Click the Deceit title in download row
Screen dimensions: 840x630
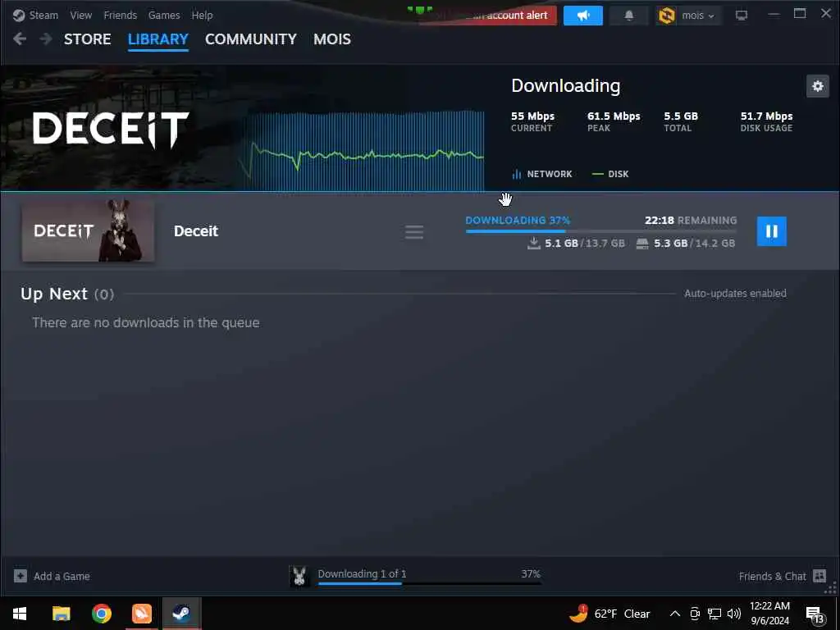pos(196,231)
